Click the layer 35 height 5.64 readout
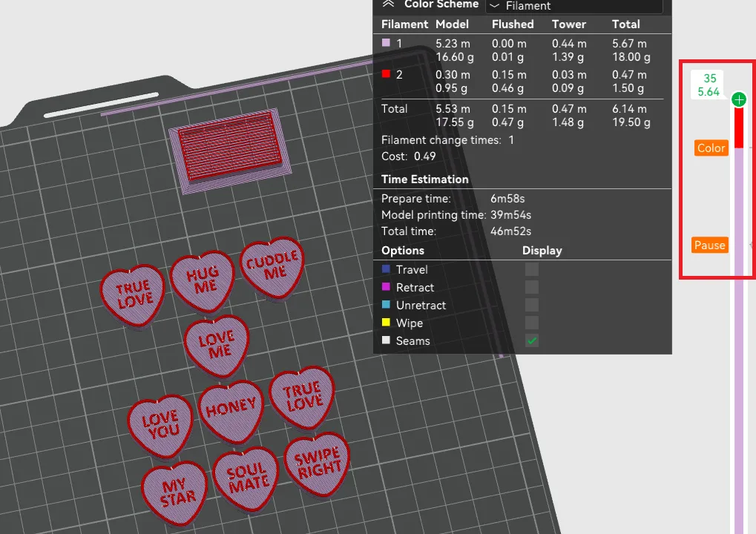756x534 pixels. click(709, 85)
